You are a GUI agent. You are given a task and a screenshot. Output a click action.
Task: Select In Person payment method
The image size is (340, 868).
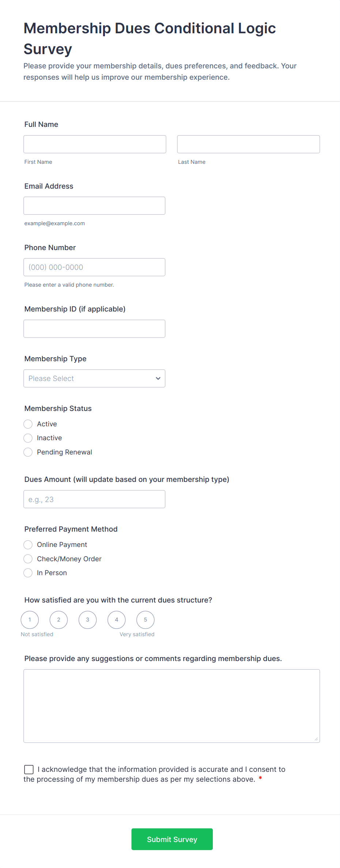point(28,573)
